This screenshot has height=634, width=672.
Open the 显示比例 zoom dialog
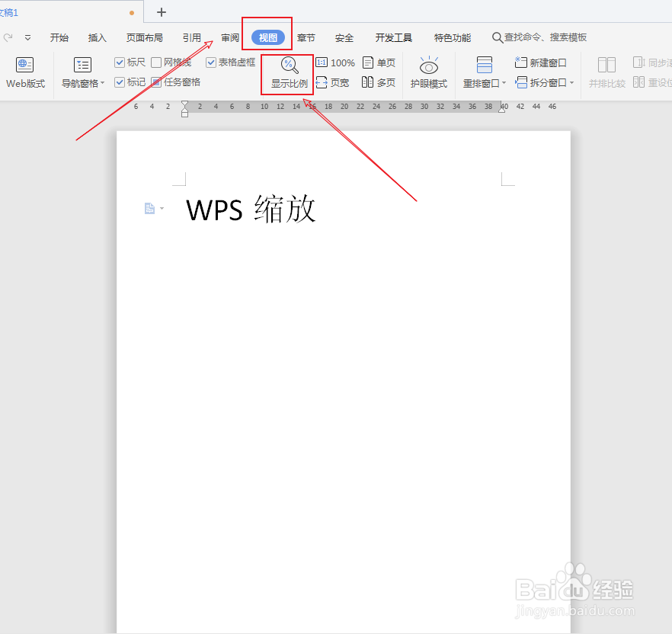point(290,73)
